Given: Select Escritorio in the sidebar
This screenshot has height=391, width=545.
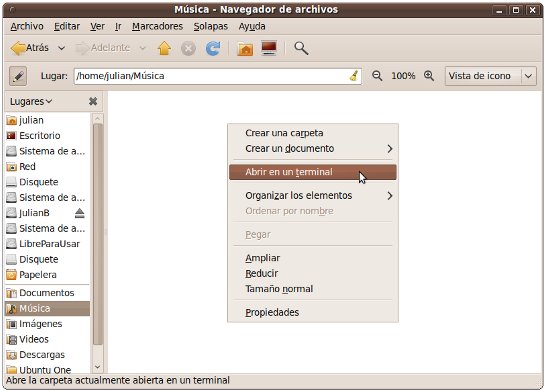Looking at the screenshot, I should tap(48, 136).
